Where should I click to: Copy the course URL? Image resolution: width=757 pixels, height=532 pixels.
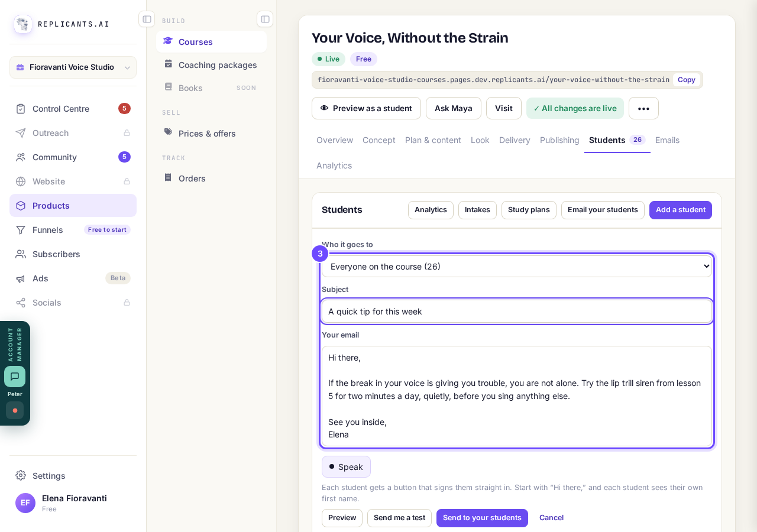click(x=686, y=80)
